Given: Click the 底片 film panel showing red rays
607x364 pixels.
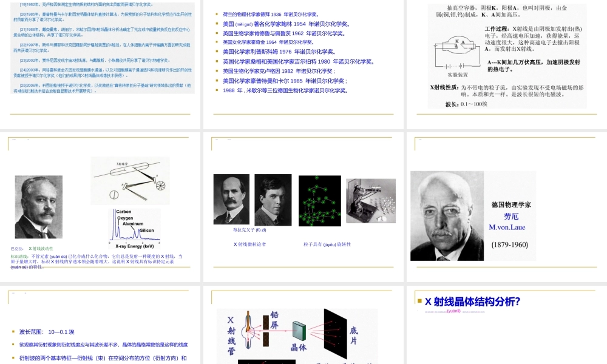Looking at the screenshot, I should coord(336,332).
